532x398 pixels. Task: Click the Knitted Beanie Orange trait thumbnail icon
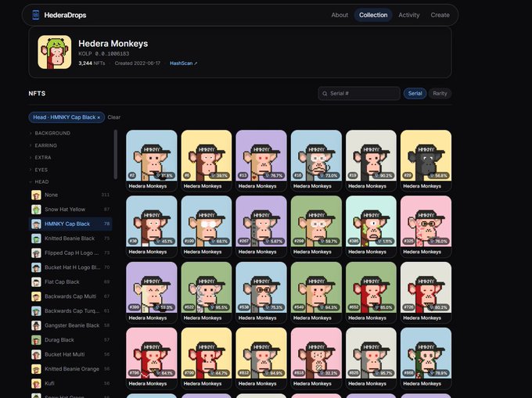(x=36, y=369)
